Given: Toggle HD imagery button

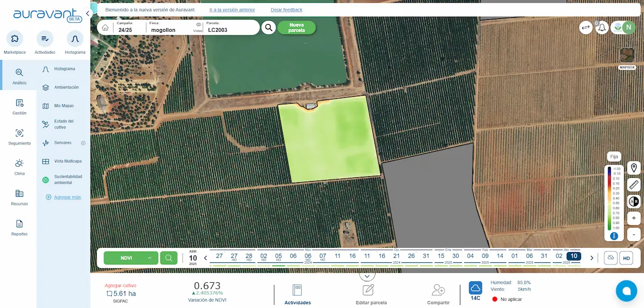Looking at the screenshot, I should pyautogui.click(x=626, y=258).
